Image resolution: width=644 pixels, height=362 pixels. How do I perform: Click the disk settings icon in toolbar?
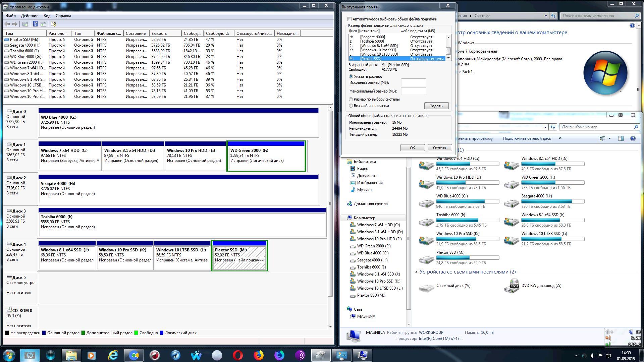[54, 24]
